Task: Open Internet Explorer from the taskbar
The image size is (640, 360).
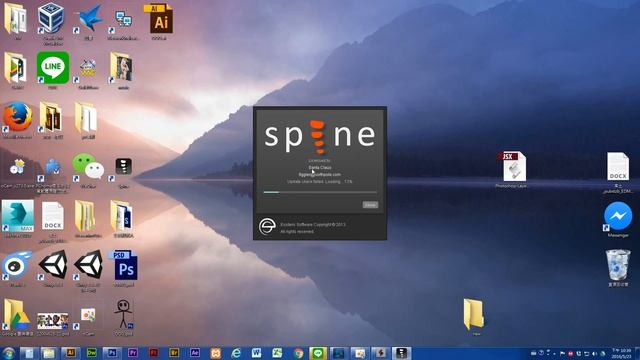Action: 236,353
